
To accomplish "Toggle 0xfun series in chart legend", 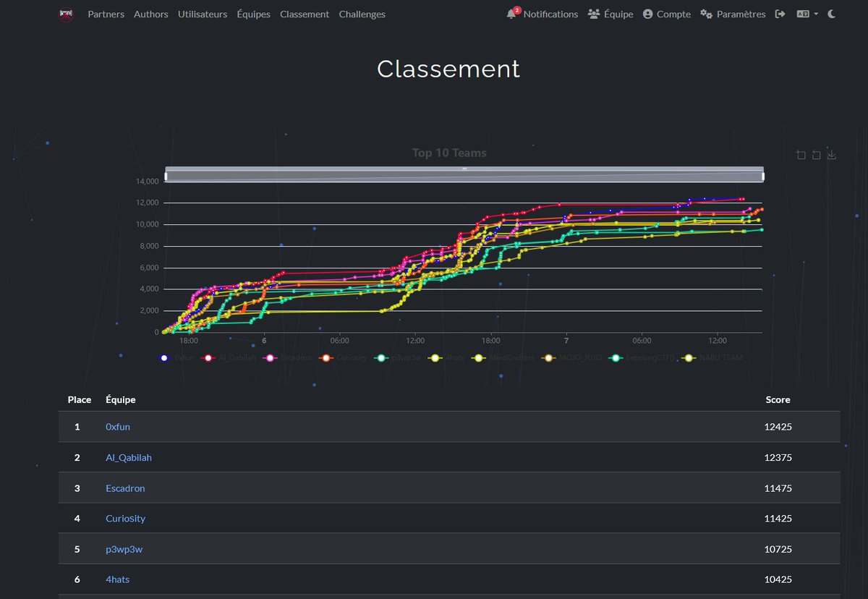I will (x=176, y=357).
